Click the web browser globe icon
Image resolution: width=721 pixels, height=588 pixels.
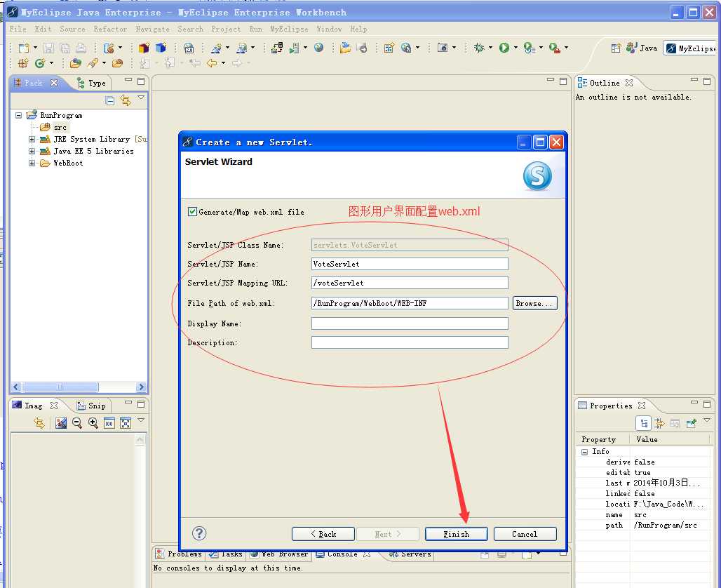point(318,48)
